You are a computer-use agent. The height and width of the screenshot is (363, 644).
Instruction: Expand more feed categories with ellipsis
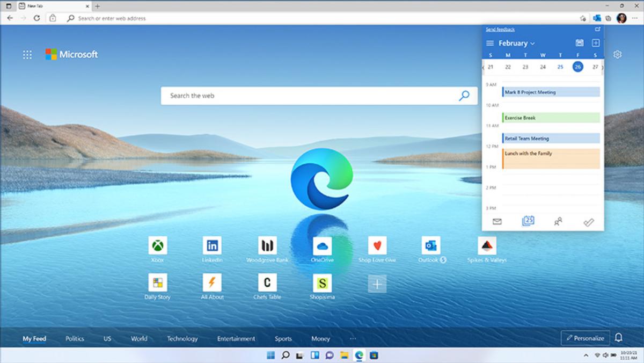coord(353,338)
